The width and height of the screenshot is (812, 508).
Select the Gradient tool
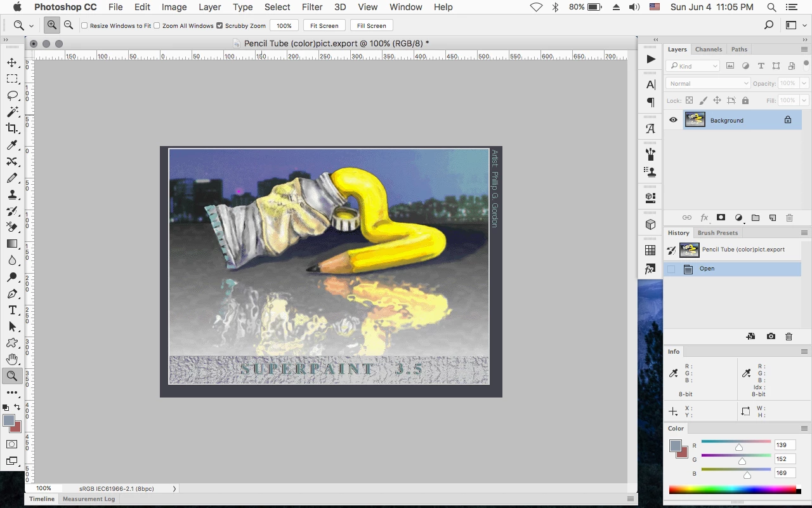(x=12, y=244)
